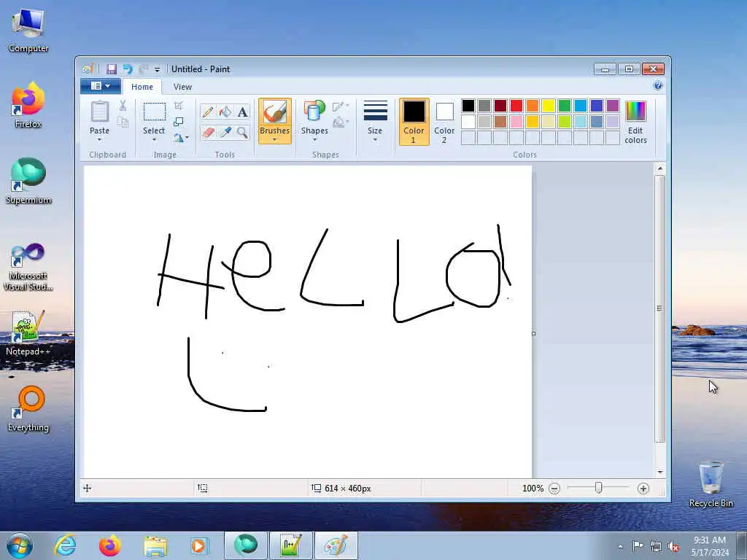Select the Fill with color bucket tool
Image resolution: width=747 pixels, height=560 pixels.
pyautogui.click(x=225, y=112)
